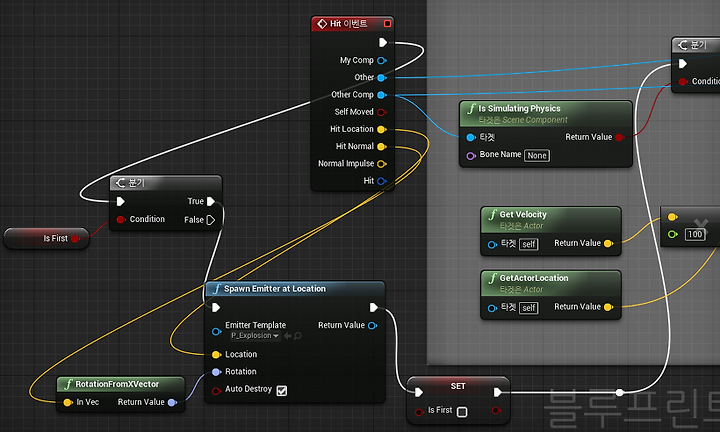The image size is (720, 432).
Task: Click the Rotation input pin
Action: [216, 372]
